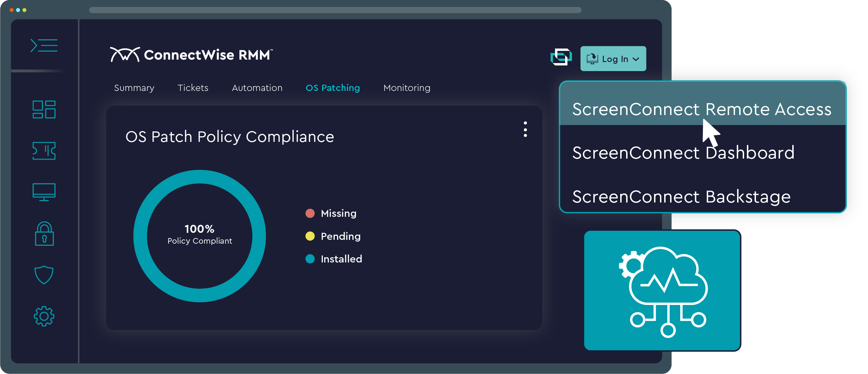Image resolution: width=868 pixels, height=374 pixels.
Task: Toggle the Missing legend indicator
Action: [x=310, y=213]
